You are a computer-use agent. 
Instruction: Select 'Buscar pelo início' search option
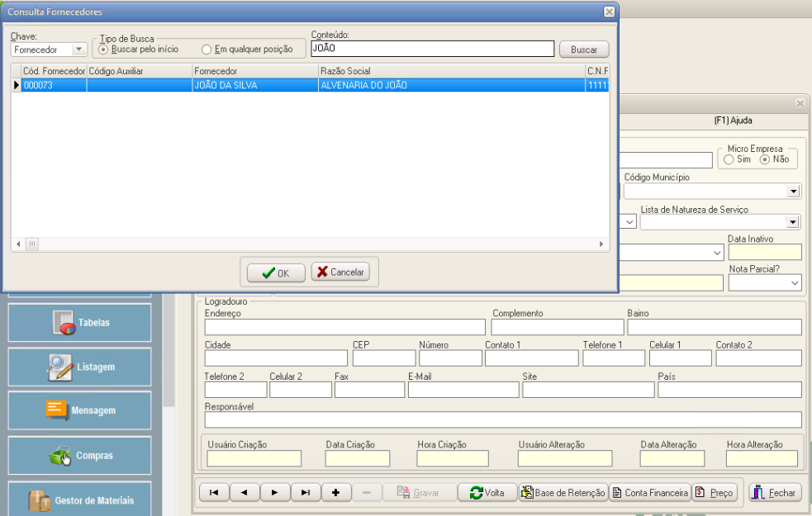pyautogui.click(x=103, y=50)
